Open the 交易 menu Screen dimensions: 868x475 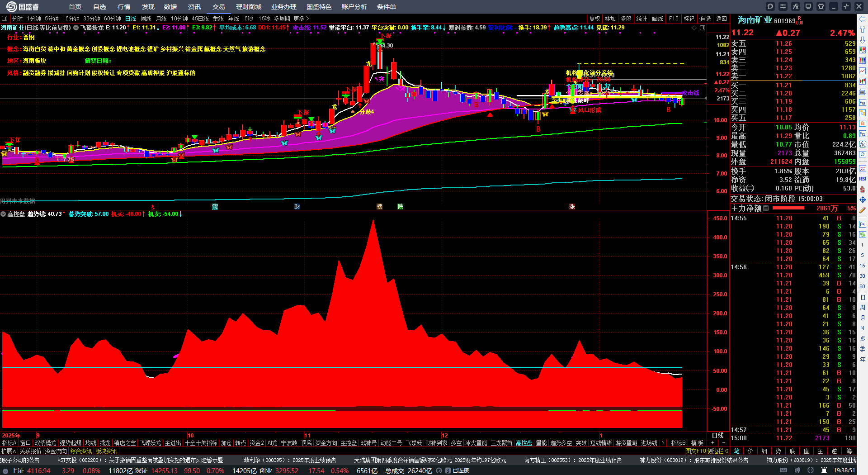pos(219,7)
